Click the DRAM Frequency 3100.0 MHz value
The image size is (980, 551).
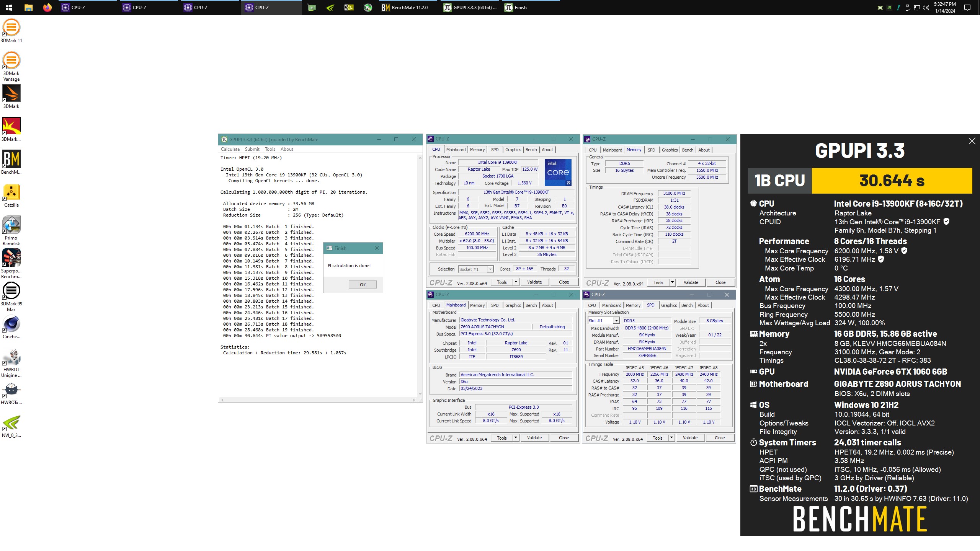[x=674, y=193]
